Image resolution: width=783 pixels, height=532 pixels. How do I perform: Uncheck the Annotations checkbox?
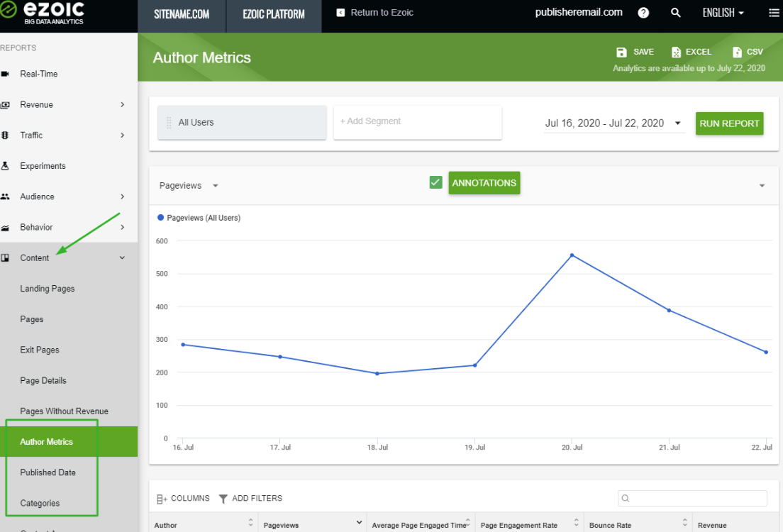pyautogui.click(x=436, y=183)
